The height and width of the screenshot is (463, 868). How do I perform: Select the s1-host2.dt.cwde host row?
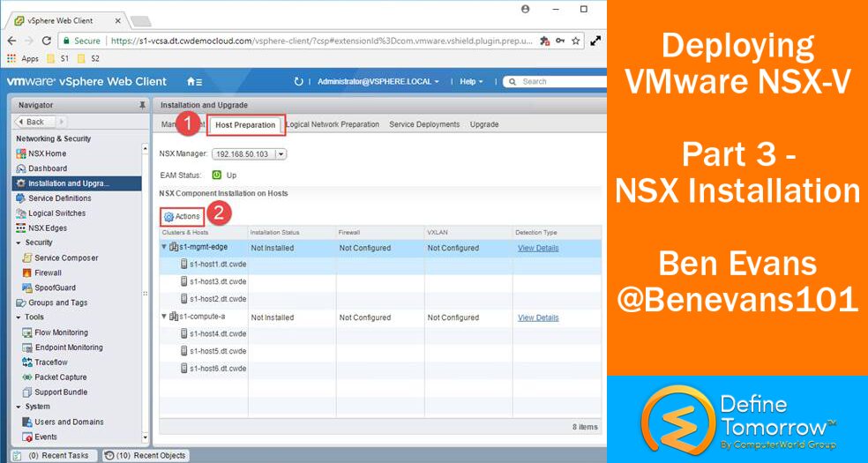click(x=379, y=299)
